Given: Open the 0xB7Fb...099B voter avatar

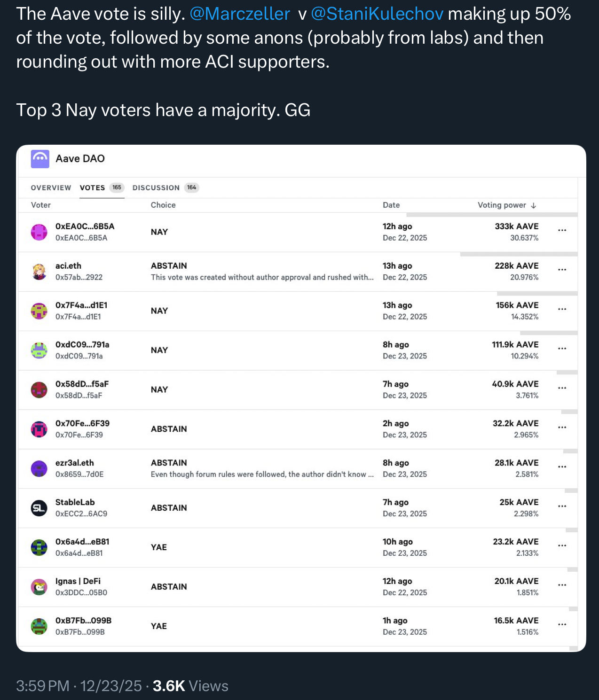Looking at the screenshot, I should point(40,626).
